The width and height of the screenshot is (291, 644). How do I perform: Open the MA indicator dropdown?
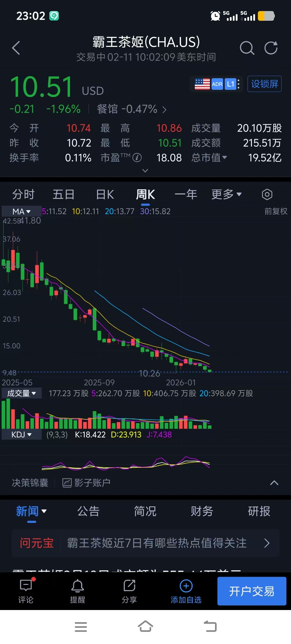pyautogui.click(x=22, y=211)
